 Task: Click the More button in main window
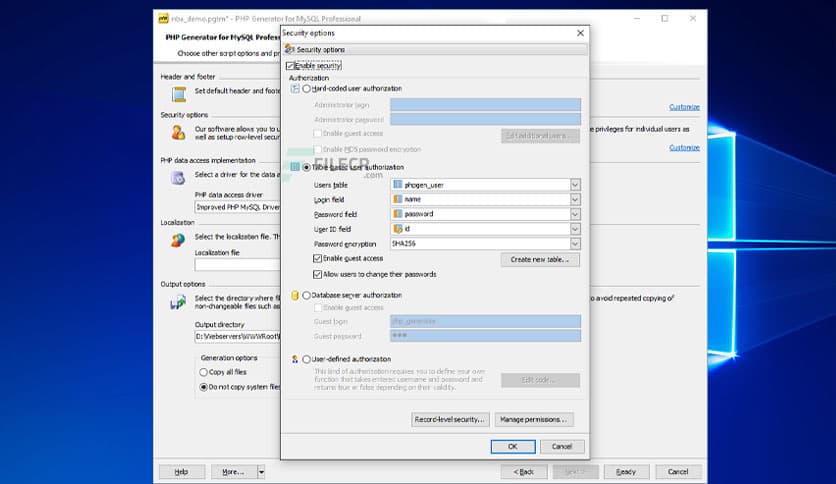[x=234, y=472]
